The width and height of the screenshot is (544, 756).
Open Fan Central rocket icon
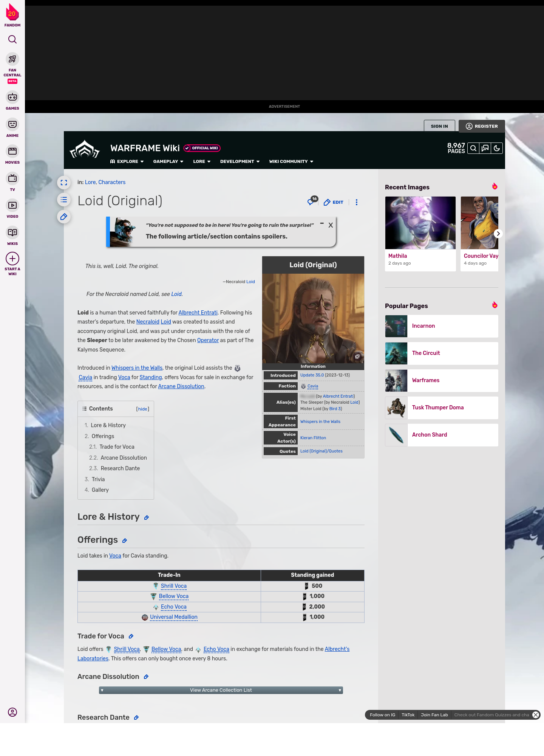pyautogui.click(x=12, y=59)
